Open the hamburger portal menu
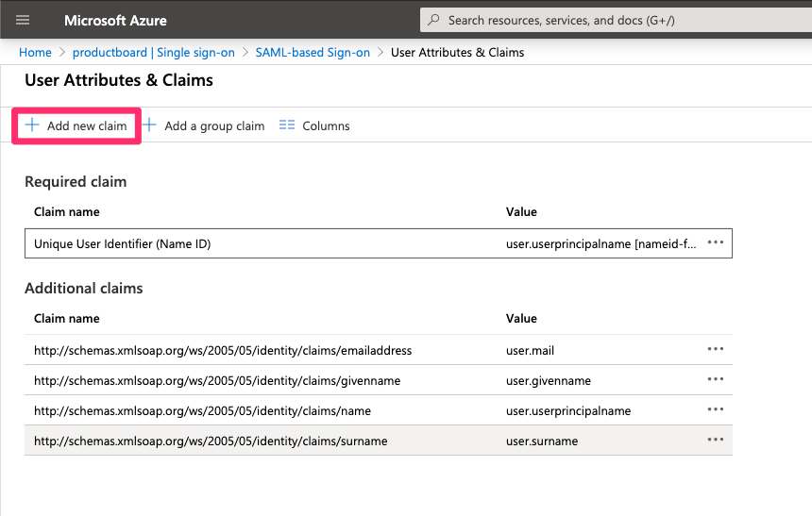 (23, 20)
